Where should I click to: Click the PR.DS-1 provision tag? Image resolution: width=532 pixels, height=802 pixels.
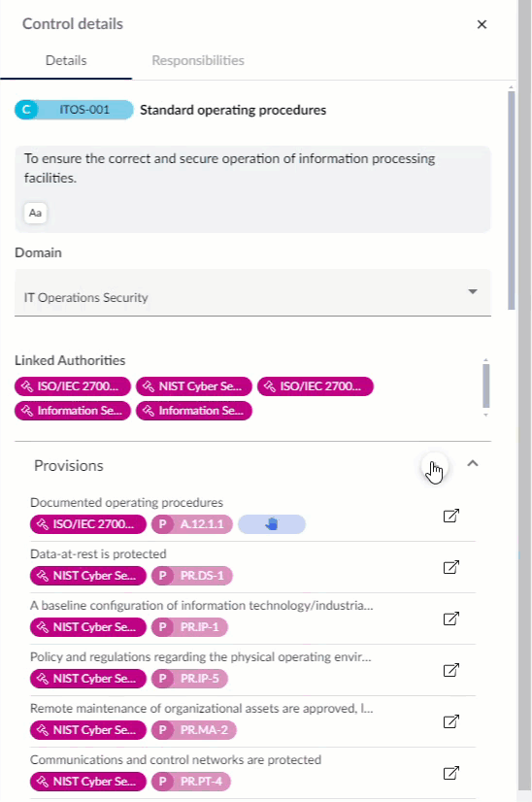coord(192,576)
